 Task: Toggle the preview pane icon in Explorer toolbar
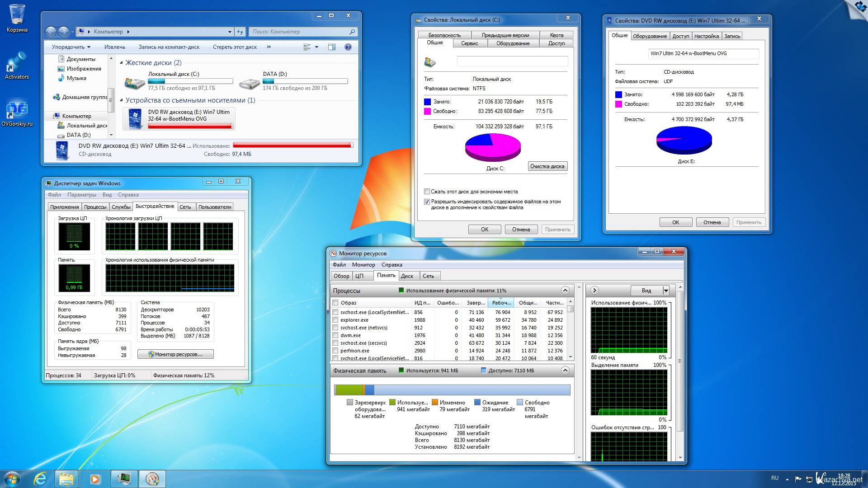331,47
